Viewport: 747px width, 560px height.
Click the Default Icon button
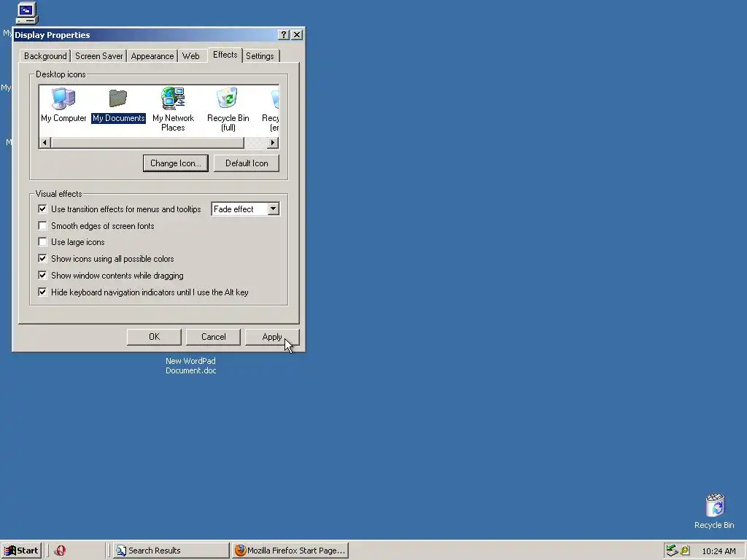(247, 163)
